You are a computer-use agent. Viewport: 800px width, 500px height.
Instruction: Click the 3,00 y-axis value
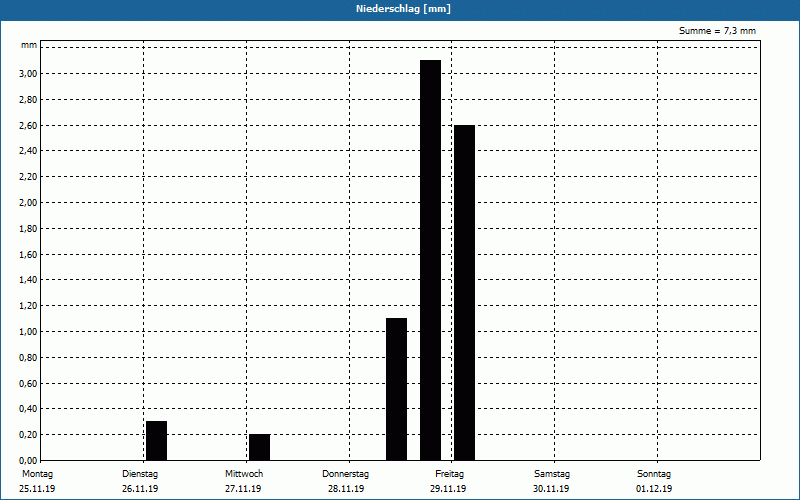tap(28, 73)
